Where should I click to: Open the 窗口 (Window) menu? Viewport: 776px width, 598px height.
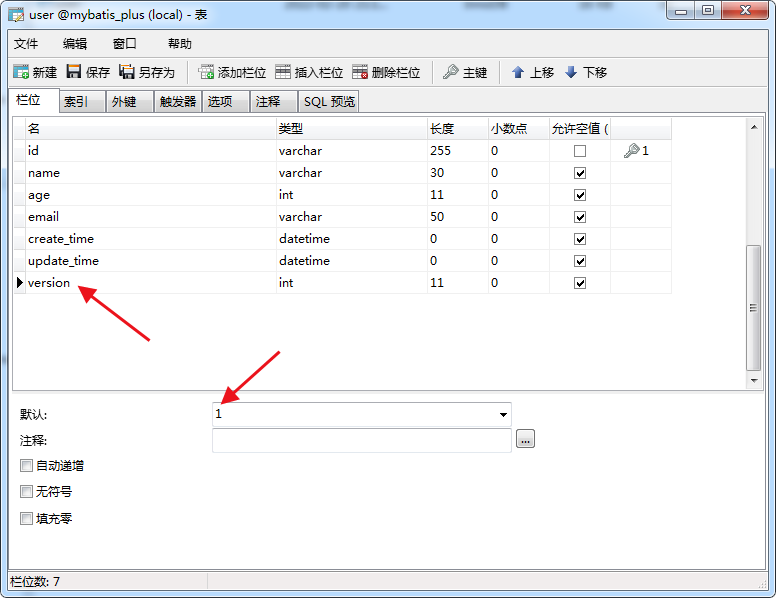125,44
